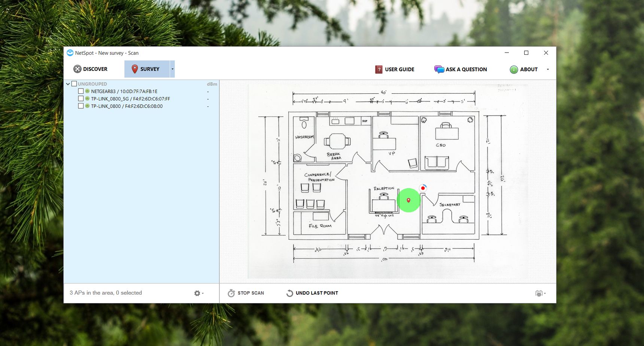Open the map settings menu icon
Viewport: 644px width, 346px height.
tap(540, 293)
